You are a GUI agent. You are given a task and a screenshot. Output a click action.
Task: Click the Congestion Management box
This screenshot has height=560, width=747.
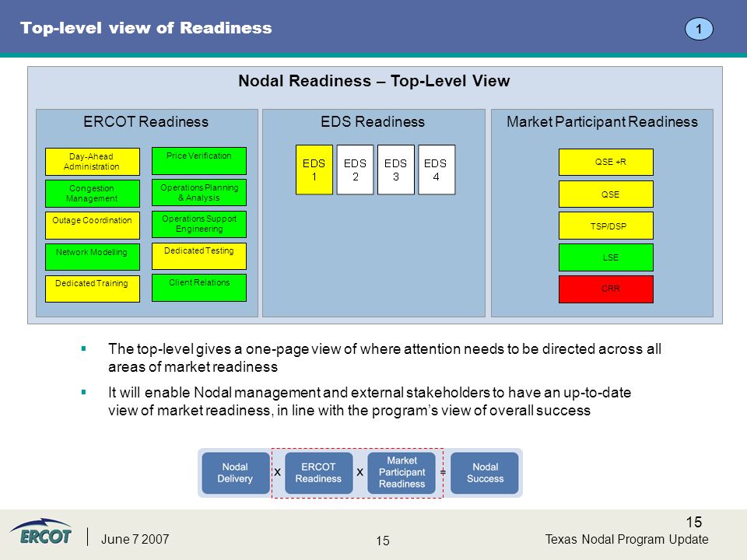[x=93, y=194]
